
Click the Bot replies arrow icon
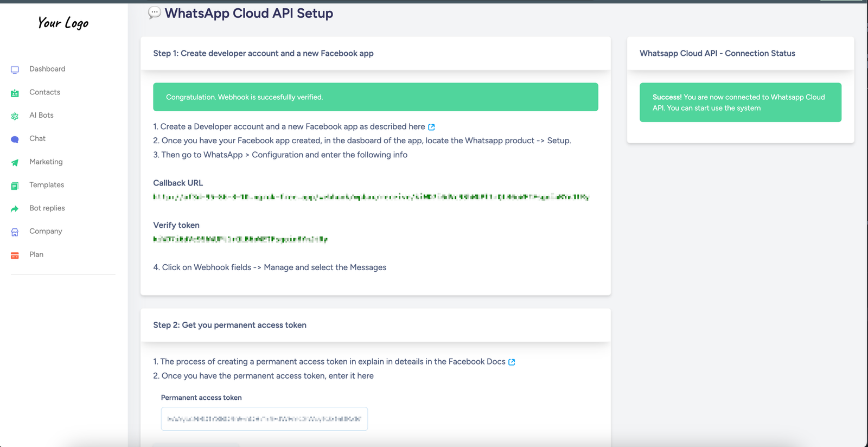click(15, 209)
